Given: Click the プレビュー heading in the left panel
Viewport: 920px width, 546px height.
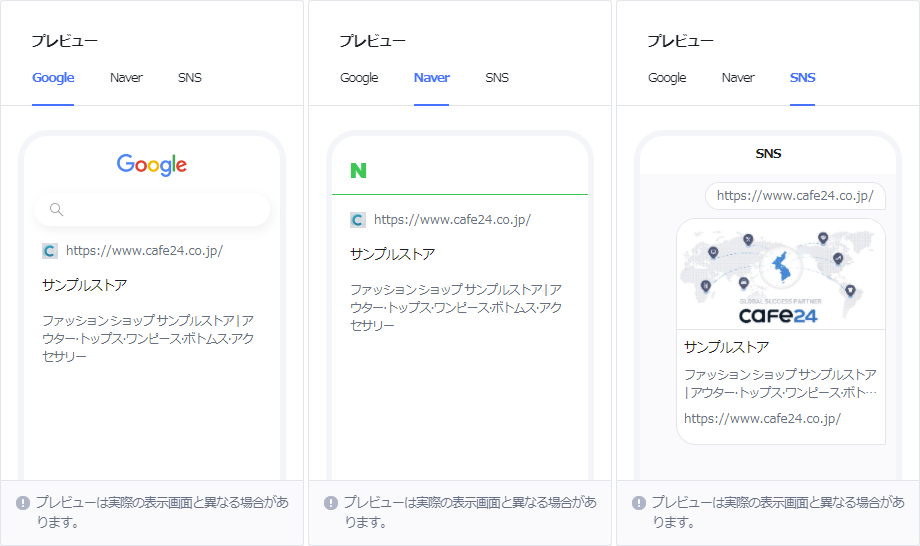Looking at the screenshot, I should point(65,41).
